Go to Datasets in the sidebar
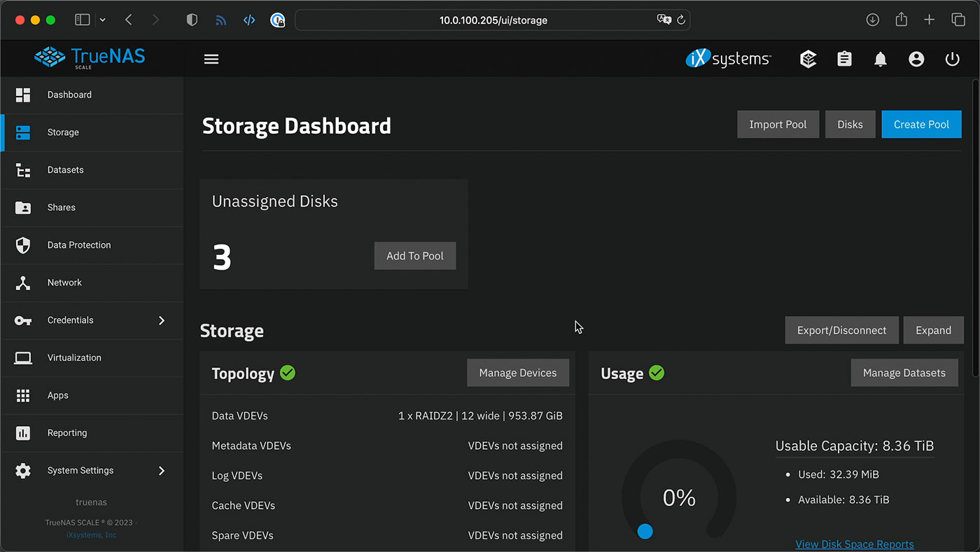This screenshot has height=552, width=980. click(92, 170)
